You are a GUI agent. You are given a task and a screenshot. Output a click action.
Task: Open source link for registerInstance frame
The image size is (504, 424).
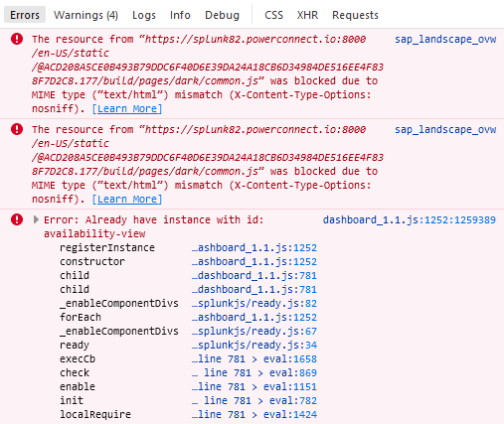click(254, 247)
